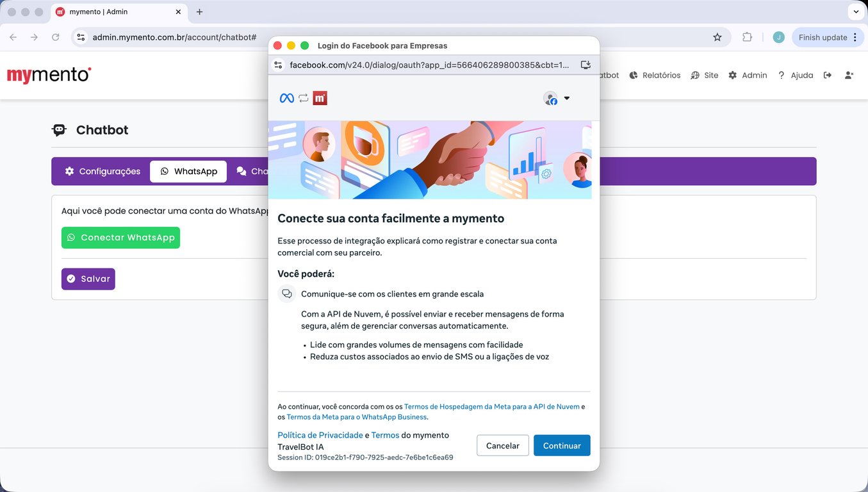Click the 'Conecte sua conta facilmente a mymento' heading
Screen dimensions: 868x492
tap(391, 218)
